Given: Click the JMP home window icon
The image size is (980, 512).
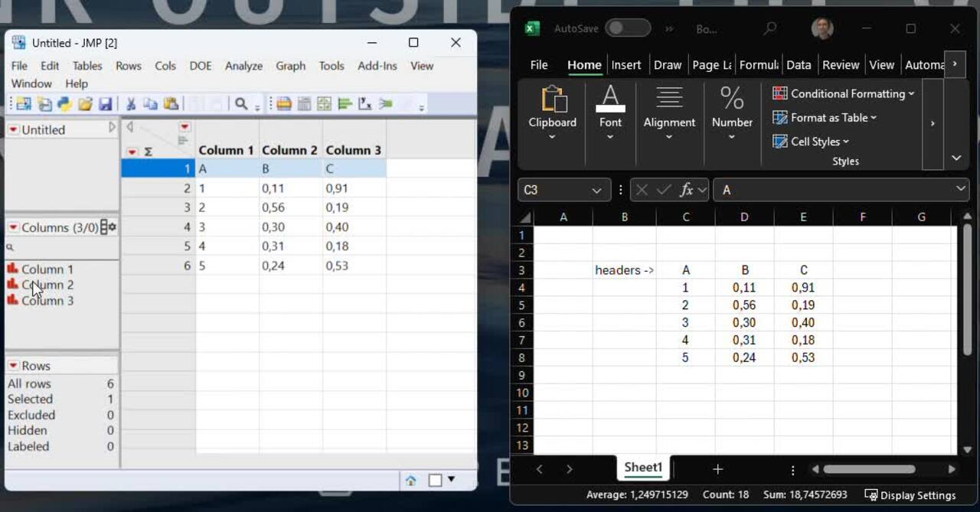Looking at the screenshot, I should pos(410,481).
